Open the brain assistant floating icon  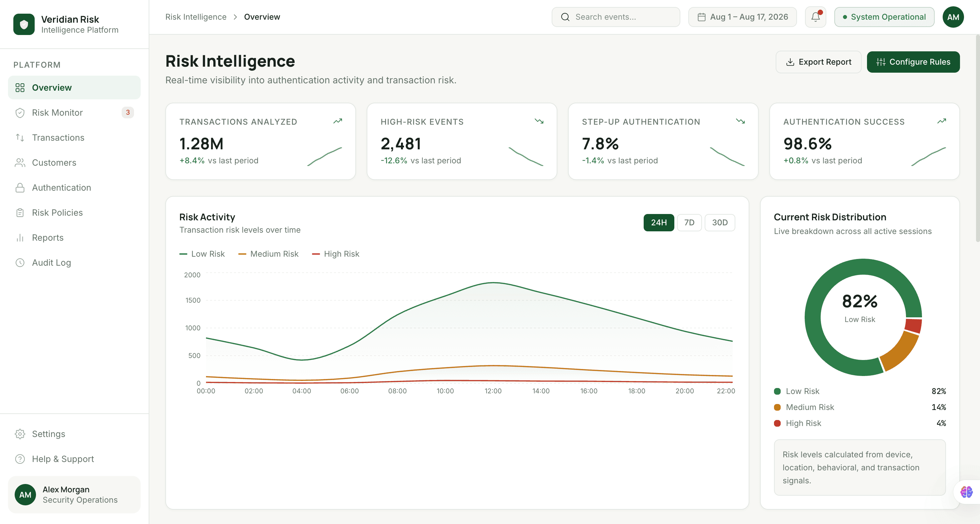966,492
